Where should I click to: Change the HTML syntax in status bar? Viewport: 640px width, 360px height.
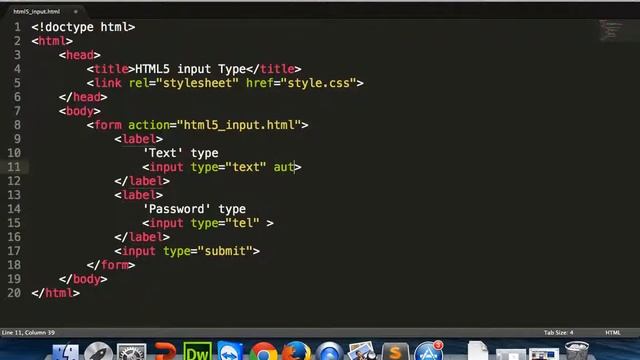point(613,333)
